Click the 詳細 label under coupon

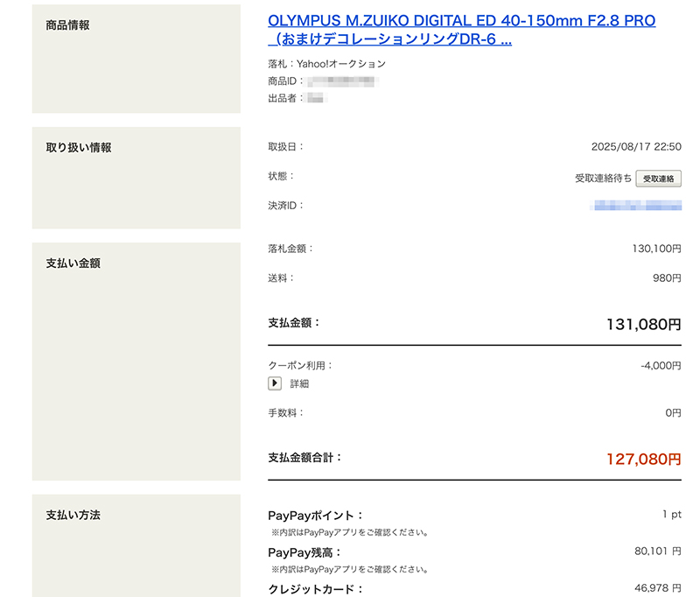pos(299,384)
